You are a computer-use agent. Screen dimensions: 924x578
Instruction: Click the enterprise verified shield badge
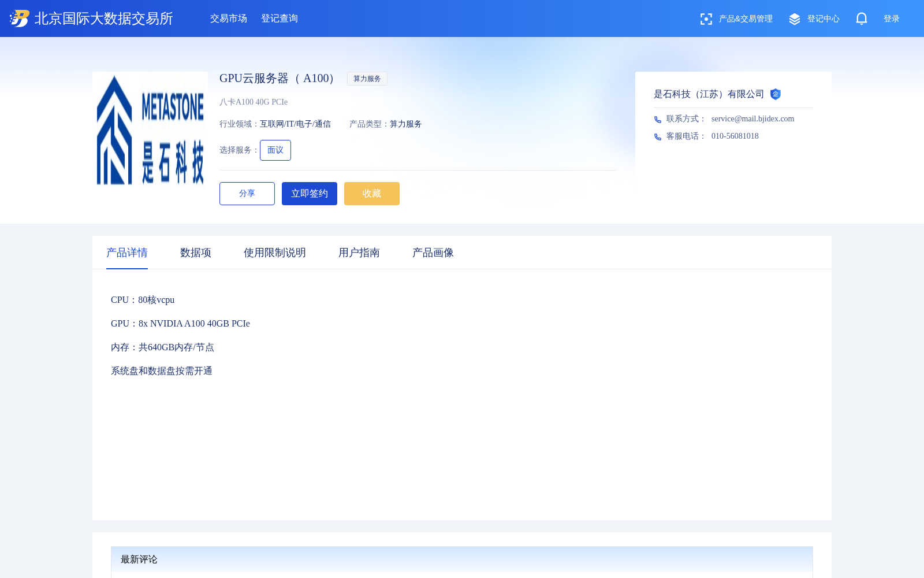pyautogui.click(x=776, y=94)
